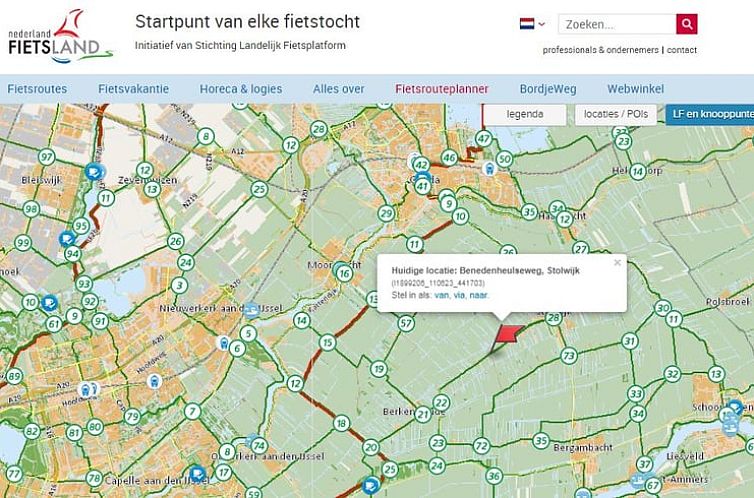Click junction node 72 near Bergambacht
754x498 pixels.
click(481, 445)
